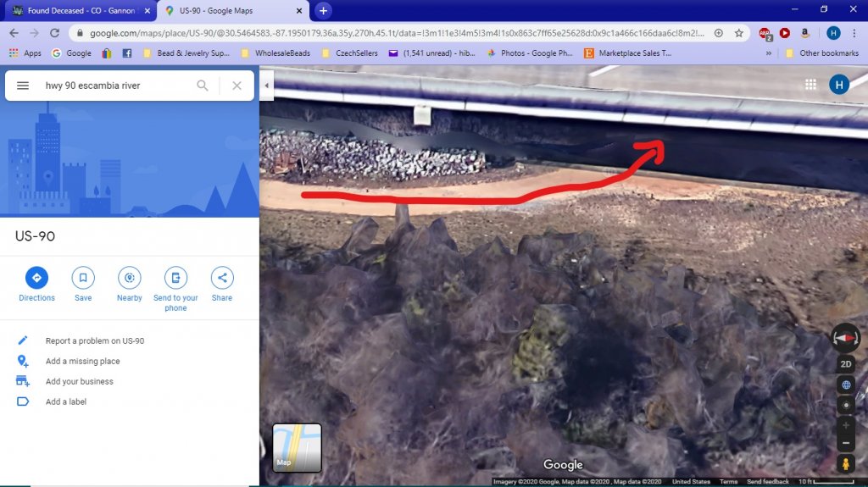Drop the Pegman Street View icon

845,463
